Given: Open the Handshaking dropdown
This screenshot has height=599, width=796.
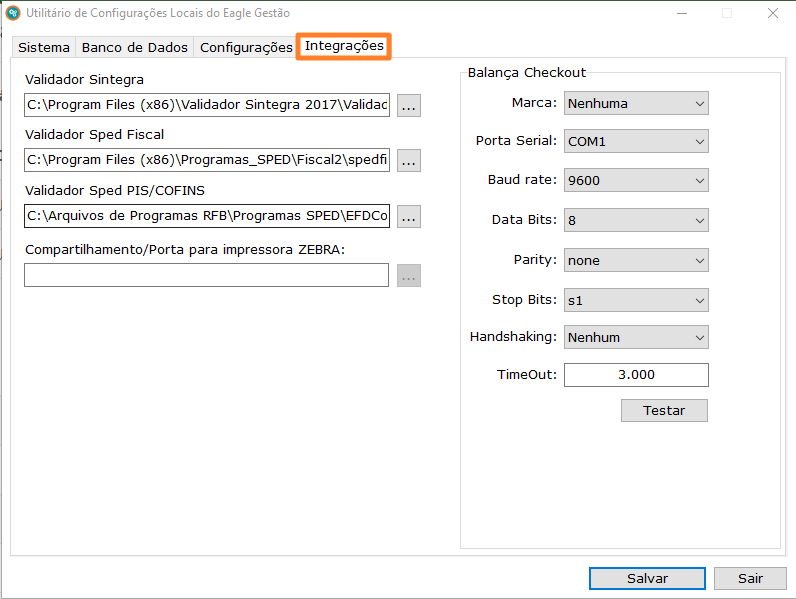Looking at the screenshot, I should [x=636, y=338].
